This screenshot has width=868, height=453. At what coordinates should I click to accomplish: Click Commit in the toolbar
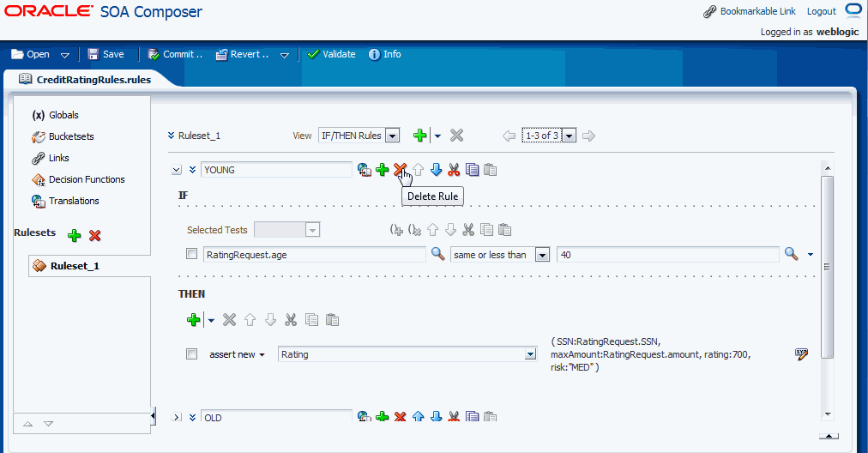[x=175, y=54]
